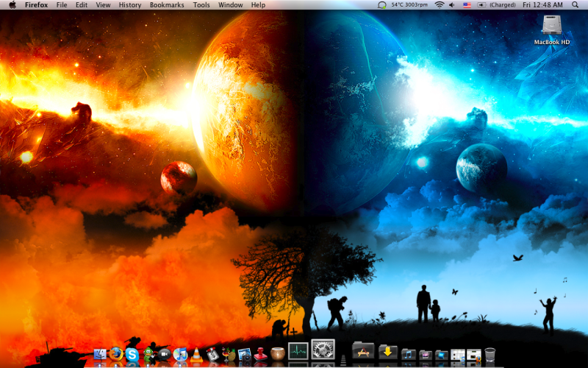
Task: Open the blue desktop folder in Dock
Action: point(442,355)
